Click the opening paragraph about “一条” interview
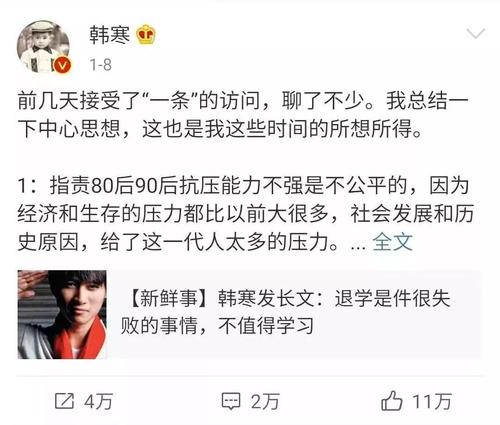 pos(243,114)
